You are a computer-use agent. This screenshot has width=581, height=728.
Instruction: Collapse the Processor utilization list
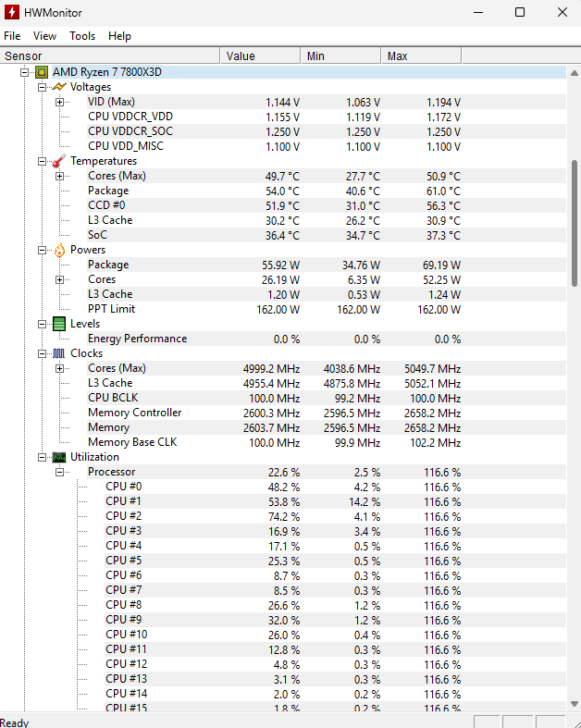(59, 472)
